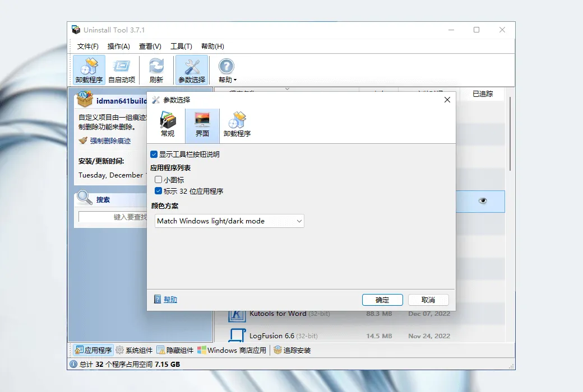Open the 文件(F) menu
Screen dimensions: 583x392
click(88, 46)
